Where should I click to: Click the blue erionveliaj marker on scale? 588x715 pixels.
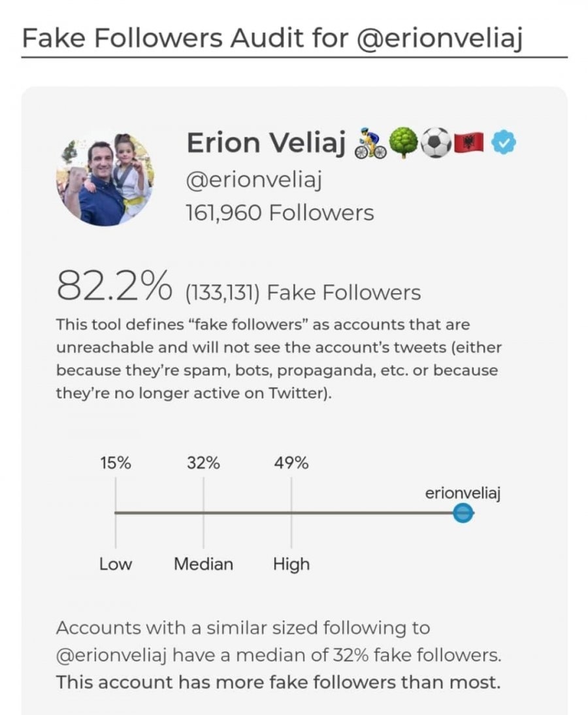pos(463,514)
